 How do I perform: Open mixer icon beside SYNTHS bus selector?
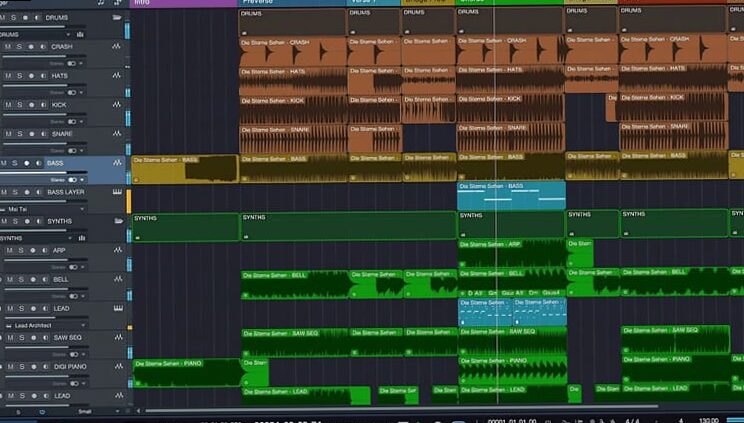[82, 238]
